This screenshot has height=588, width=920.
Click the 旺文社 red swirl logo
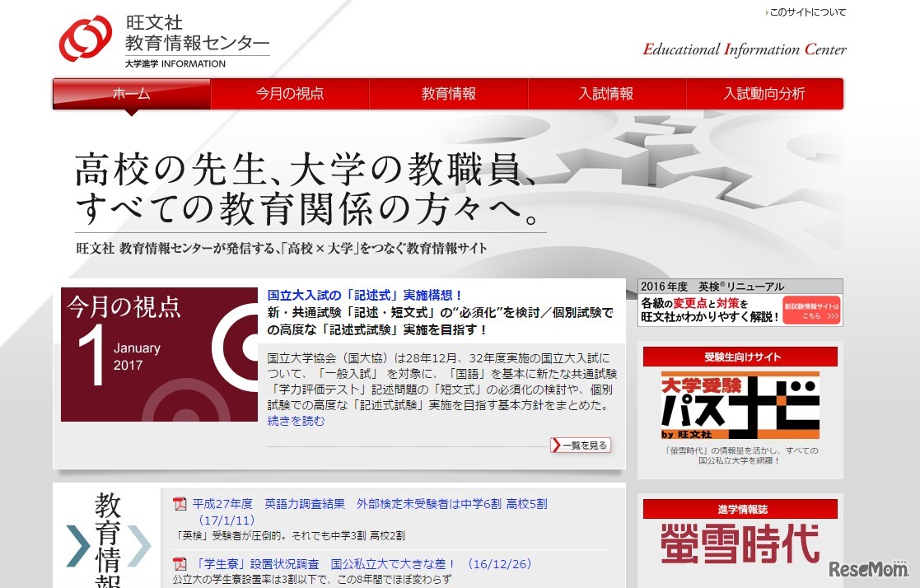click(x=86, y=39)
